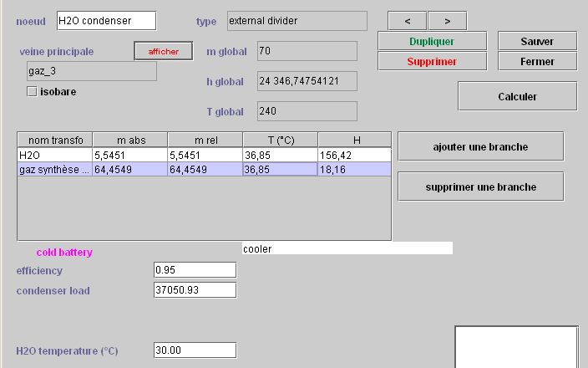
Task: Click supprimer une branche button
Action: (480, 187)
